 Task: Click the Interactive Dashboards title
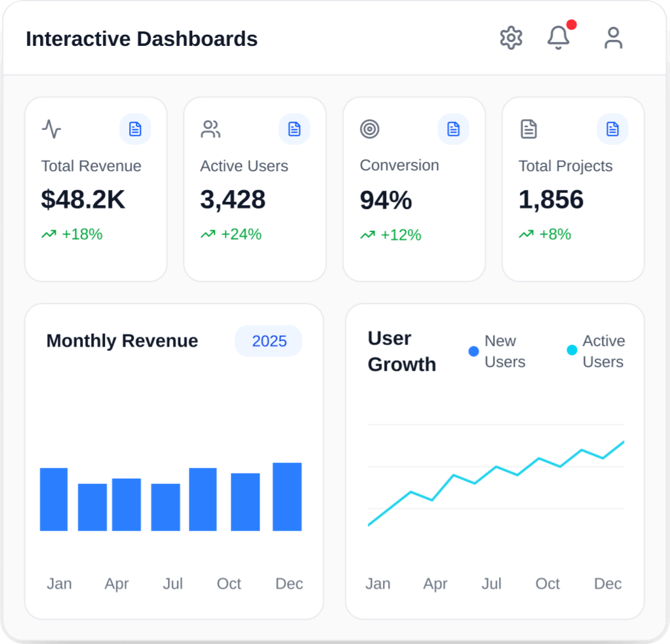pyautogui.click(x=142, y=39)
